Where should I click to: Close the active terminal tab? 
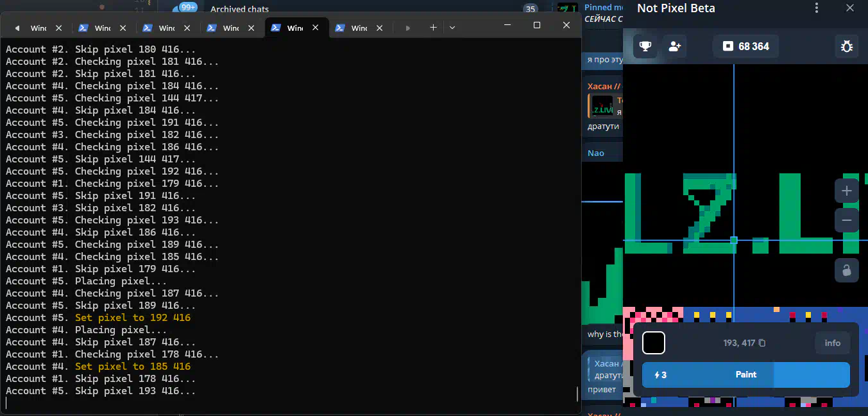pos(315,28)
